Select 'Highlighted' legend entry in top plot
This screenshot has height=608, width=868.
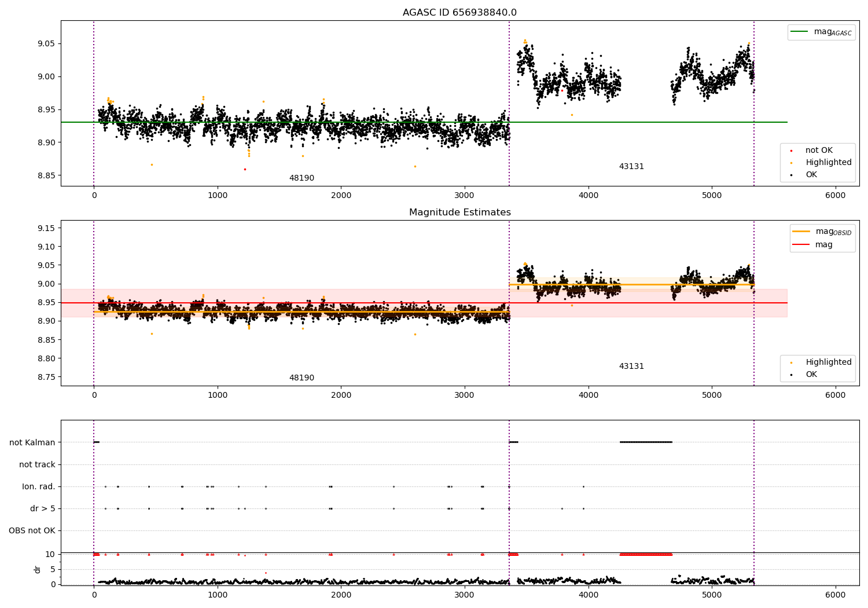(828, 163)
